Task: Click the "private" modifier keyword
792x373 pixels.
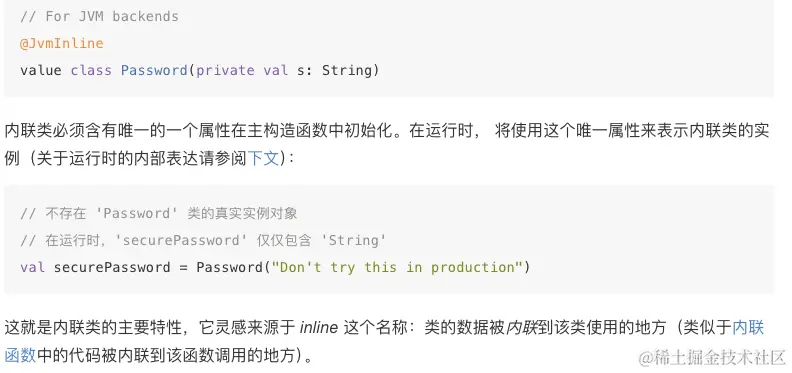Action: pyautogui.click(x=225, y=70)
